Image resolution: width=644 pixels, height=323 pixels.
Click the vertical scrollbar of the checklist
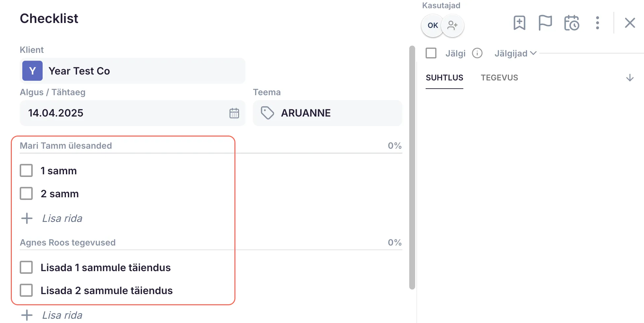[x=412, y=167]
